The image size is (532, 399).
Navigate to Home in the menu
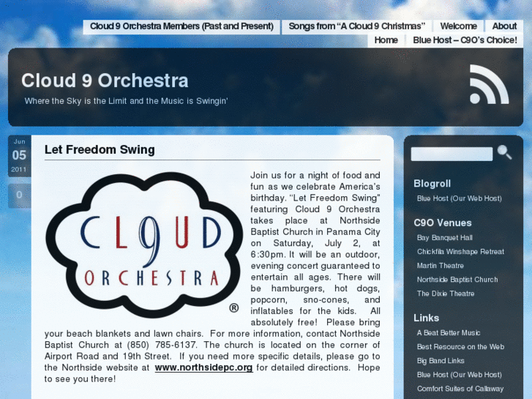click(386, 40)
